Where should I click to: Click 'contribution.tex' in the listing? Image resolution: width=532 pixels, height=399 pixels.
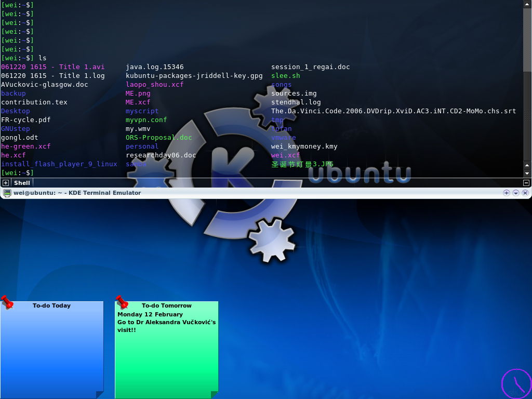coord(34,102)
